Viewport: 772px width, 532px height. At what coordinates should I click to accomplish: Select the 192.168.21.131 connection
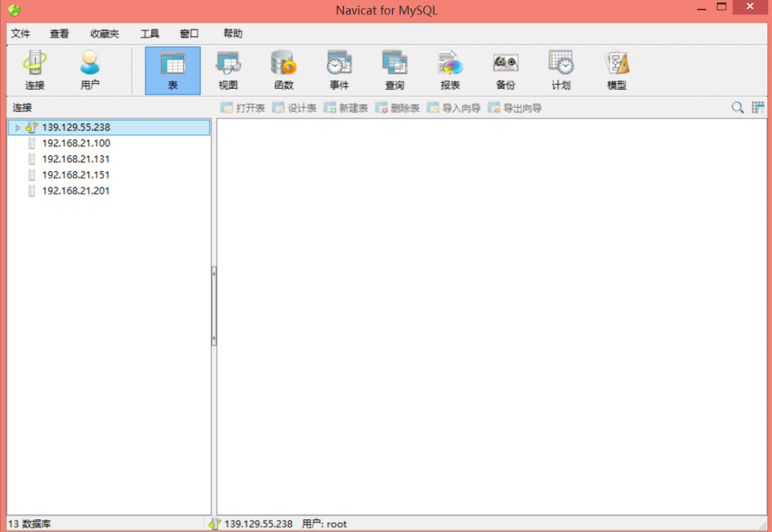(x=76, y=159)
